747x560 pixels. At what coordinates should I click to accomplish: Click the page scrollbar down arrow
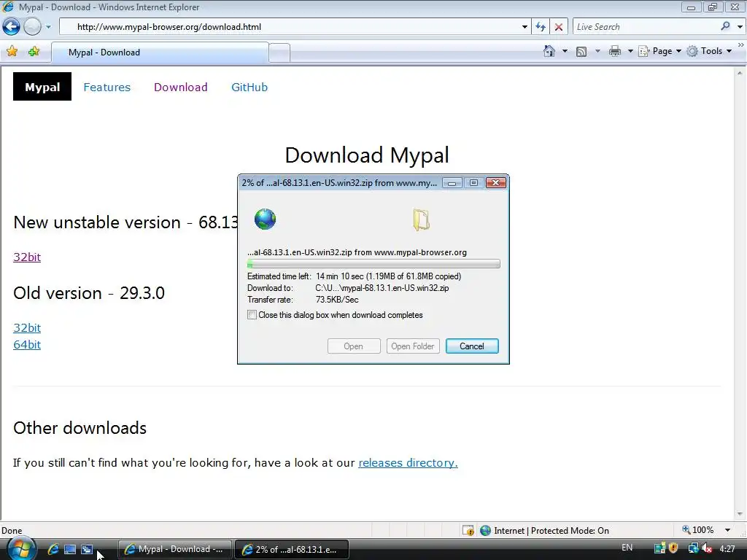pyautogui.click(x=740, y=514)
